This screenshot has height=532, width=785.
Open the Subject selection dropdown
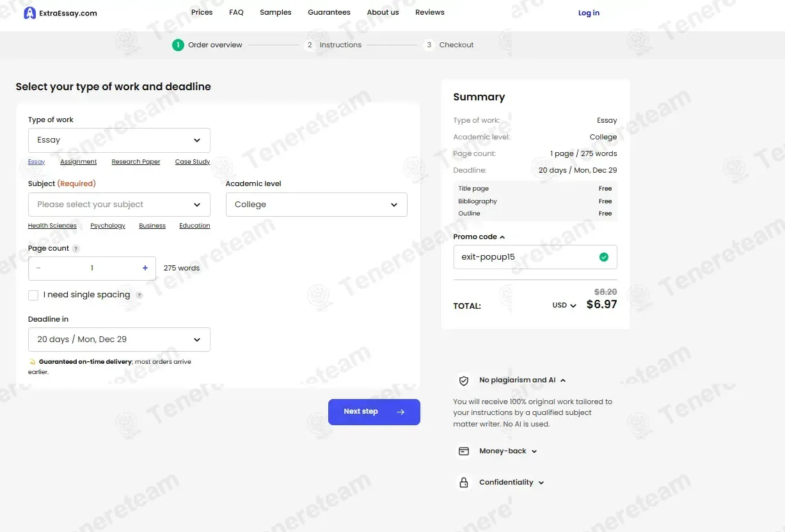pyautogui.click(x=119, y=205)
